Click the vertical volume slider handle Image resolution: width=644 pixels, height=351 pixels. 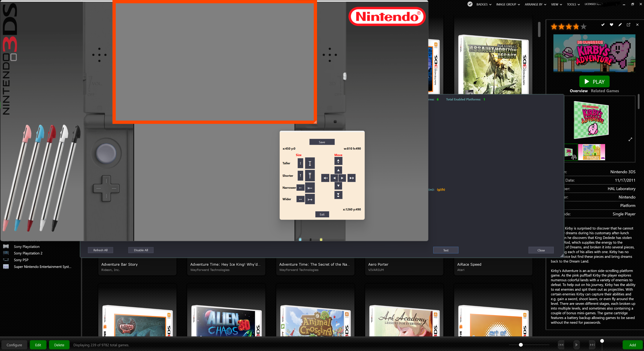[x=602, y=341]
